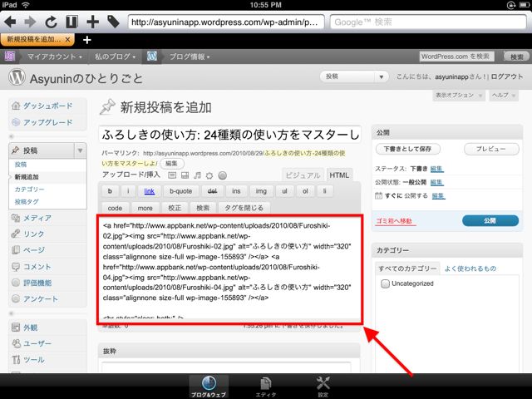Reload the page with the refresh icon
This screenshot has width=532, height=399.
pyautogui.click(x=51, y=22)
